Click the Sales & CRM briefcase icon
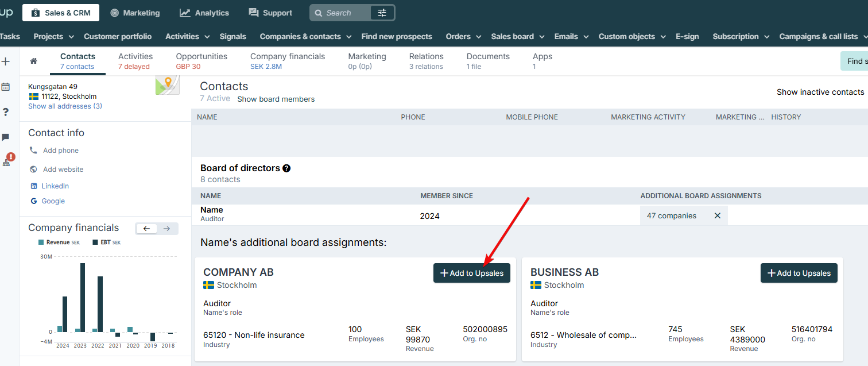The width and height of the screenshot is (868, 366). 36,13
